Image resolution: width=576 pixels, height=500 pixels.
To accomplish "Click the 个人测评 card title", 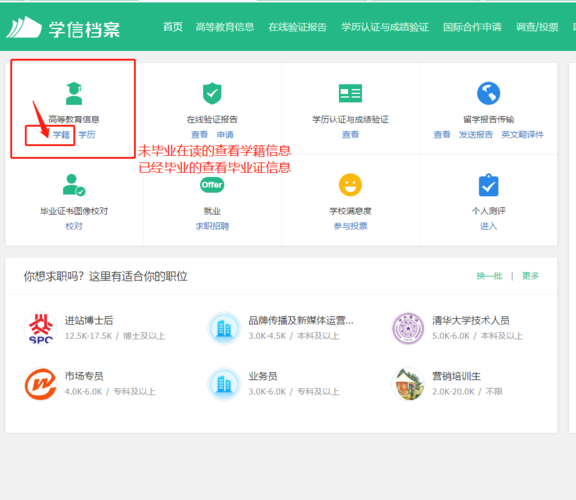I will coord(488,211).
